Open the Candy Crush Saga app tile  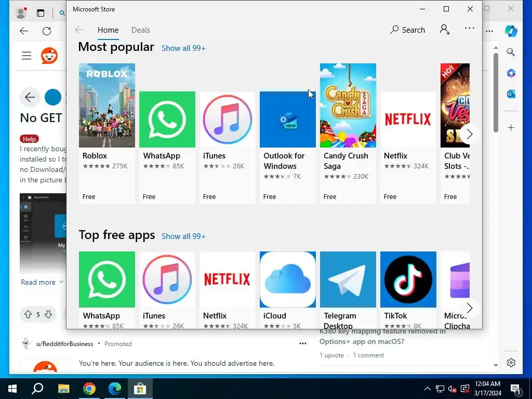[x=348, y=134]
